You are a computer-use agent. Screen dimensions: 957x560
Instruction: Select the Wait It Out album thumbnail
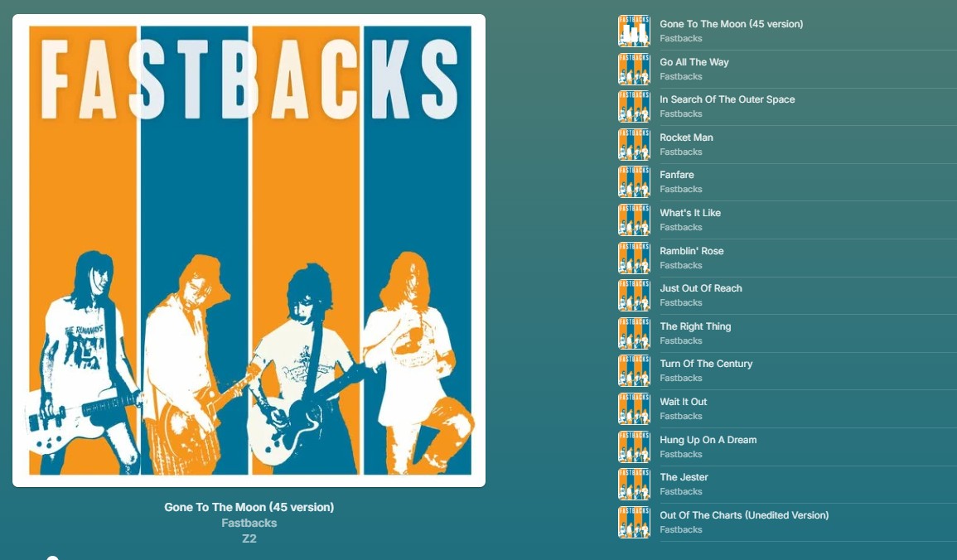(x=634, y=408)
